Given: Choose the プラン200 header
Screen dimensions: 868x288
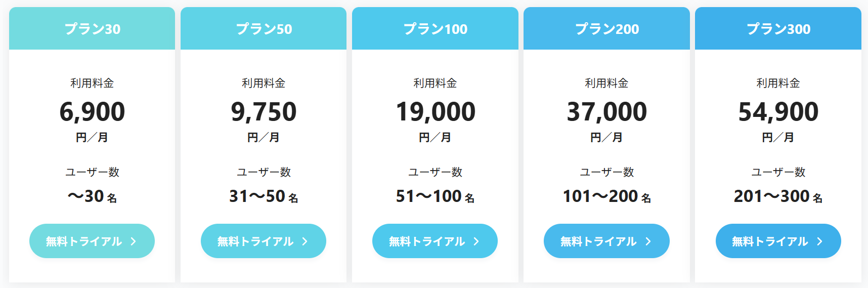Looking at the screenshot, I should point(606,29).
